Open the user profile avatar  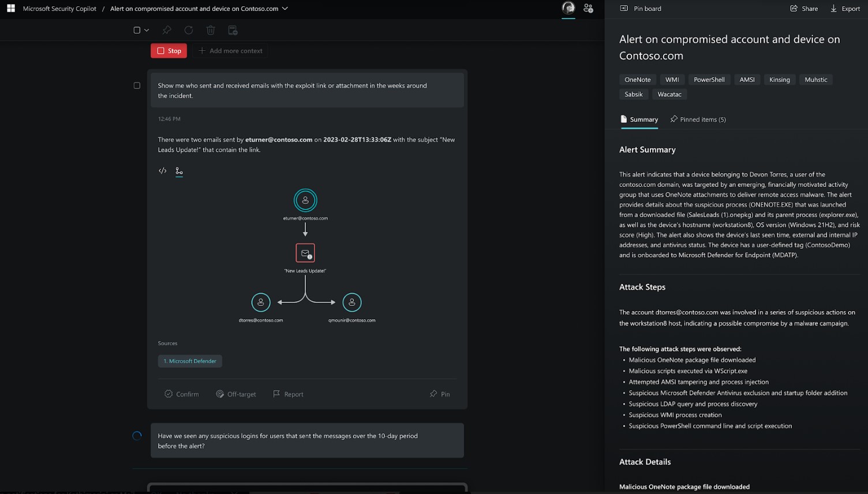pyautogui.click(x=568, y=8)
